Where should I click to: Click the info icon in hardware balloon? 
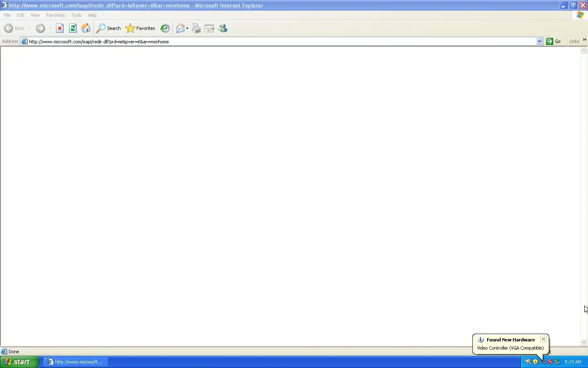click(481, 340)
